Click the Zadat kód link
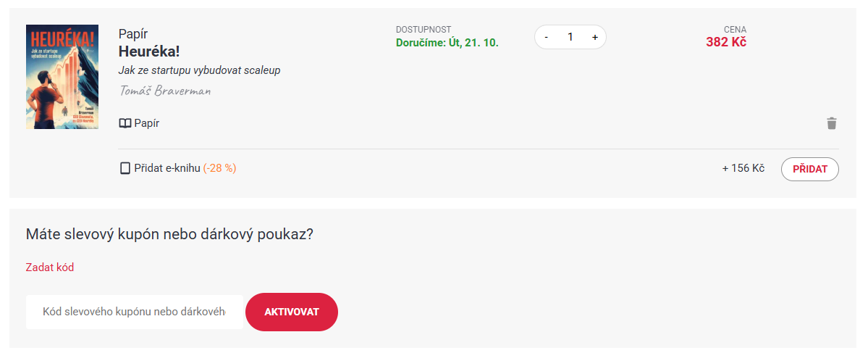The image size is (868, 361). [50, 267]
